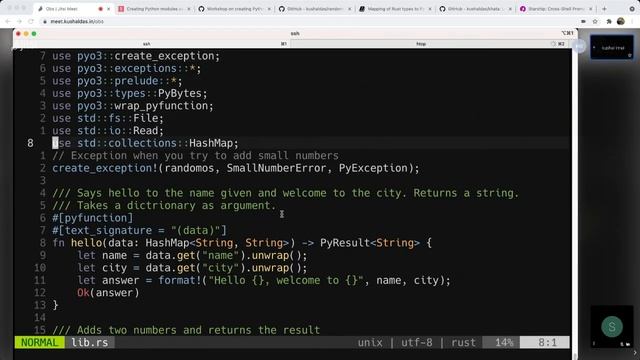The height and width of the screenshot is (360, 640).
Task: Click the #[text_signature = "(data)"] line
Action: pyautogui.click(x=139, y=231)
